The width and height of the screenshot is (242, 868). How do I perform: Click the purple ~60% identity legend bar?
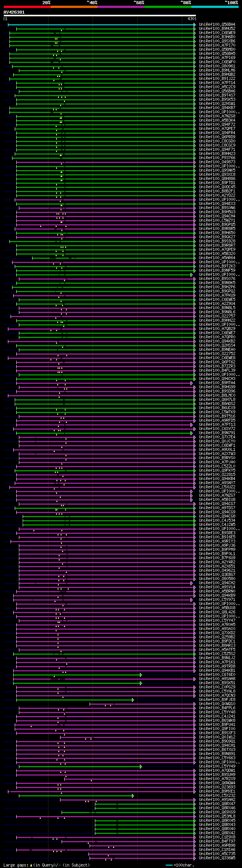click(121, 7)
